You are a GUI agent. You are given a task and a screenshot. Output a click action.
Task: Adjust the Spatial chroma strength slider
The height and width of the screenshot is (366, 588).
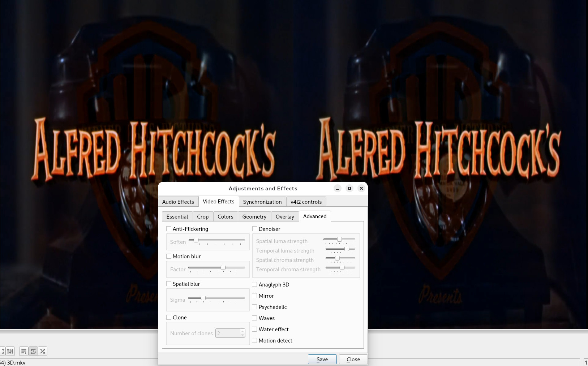click(337, 258)
